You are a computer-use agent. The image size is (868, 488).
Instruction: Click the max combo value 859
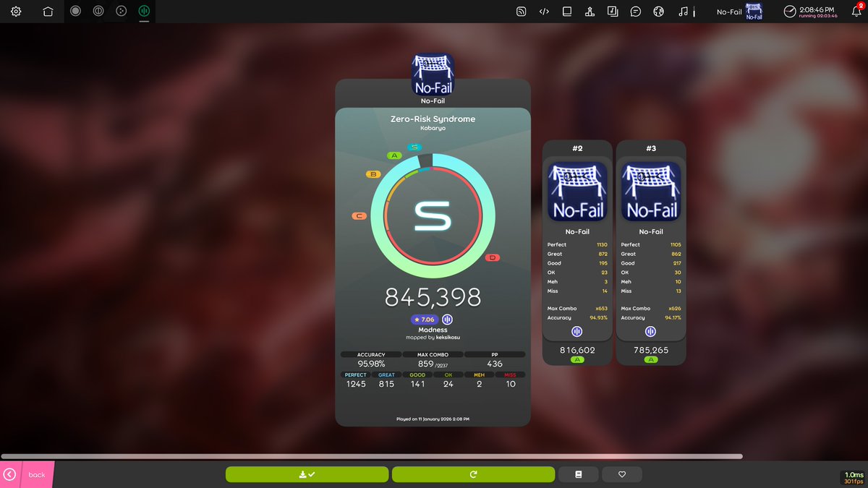(425, 364)
